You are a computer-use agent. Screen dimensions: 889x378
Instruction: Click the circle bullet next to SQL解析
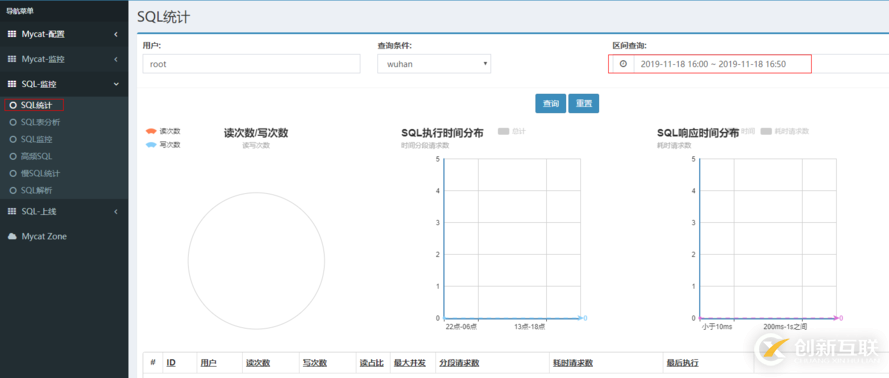click(x=13, y=190)
